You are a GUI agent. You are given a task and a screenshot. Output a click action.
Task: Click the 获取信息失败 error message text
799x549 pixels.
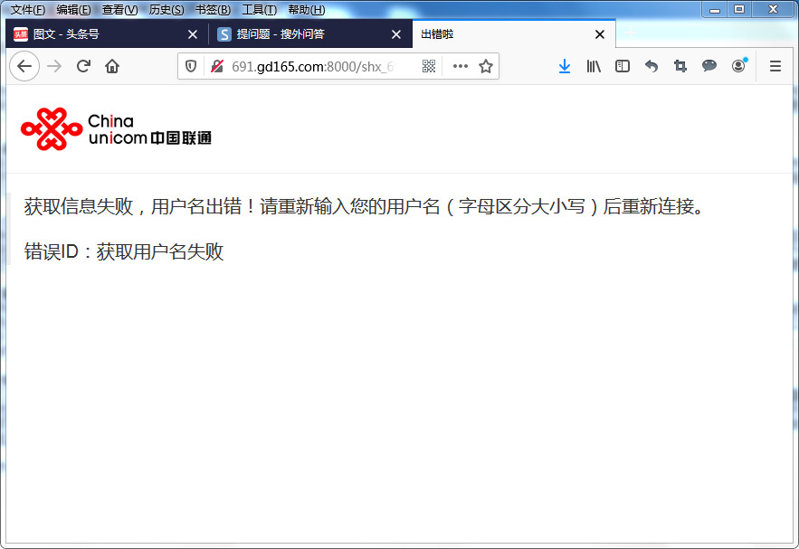pyautogui.click(x=364, y=206)
